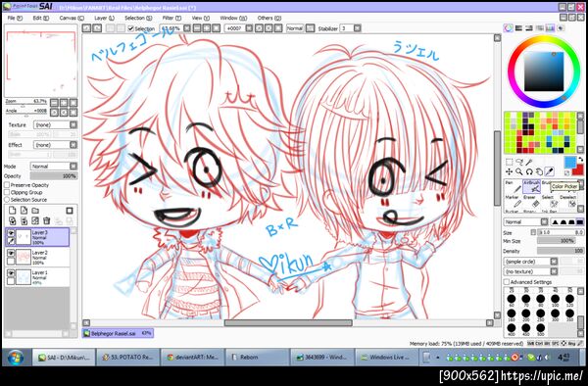Open the Filter menu
The image size is (588, 386).
coord(171,18)
